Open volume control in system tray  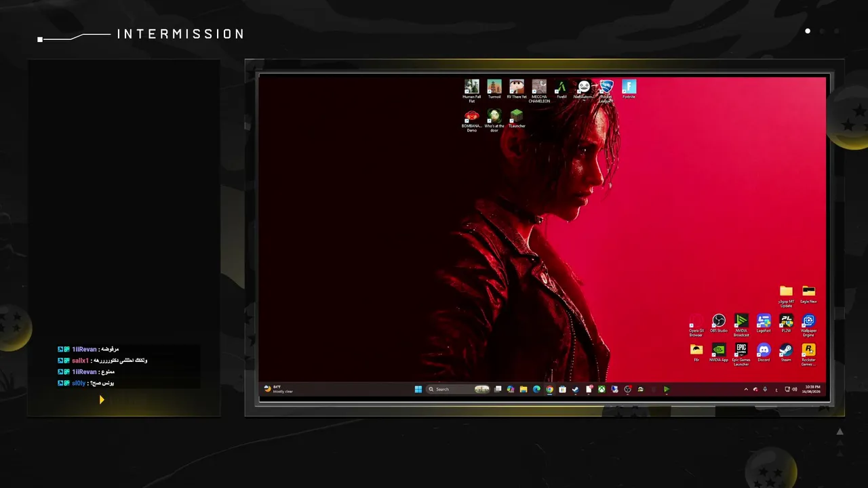click(x=794, y=389)
